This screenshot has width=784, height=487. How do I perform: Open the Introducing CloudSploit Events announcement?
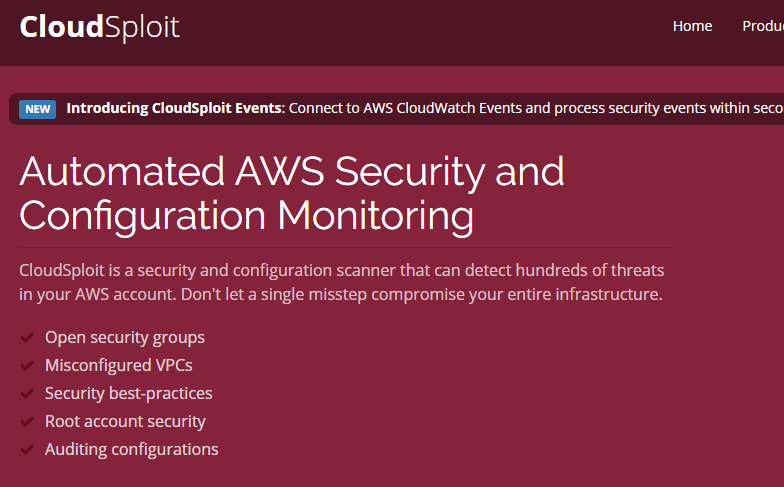click(174, 108)
